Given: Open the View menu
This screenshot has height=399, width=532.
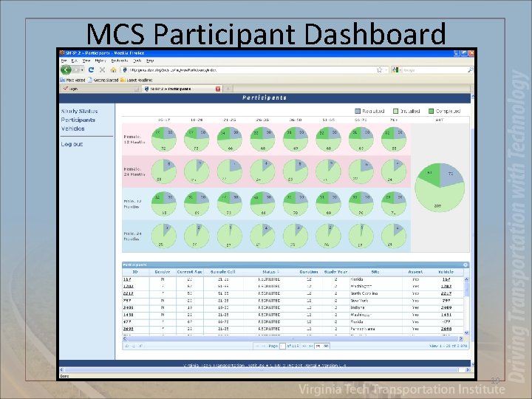Looking at the screenshot, I should (x=86, y=61).
